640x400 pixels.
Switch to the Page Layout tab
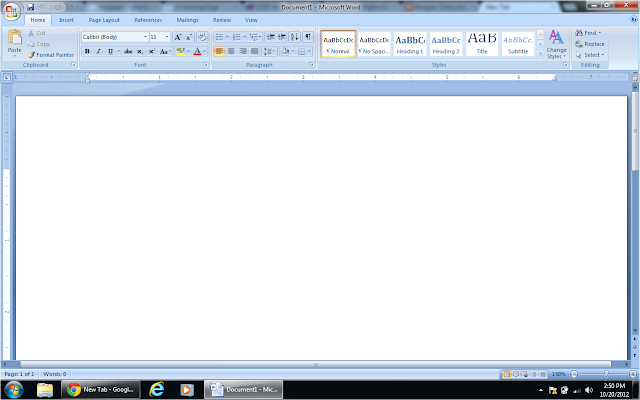coord(104,20)
